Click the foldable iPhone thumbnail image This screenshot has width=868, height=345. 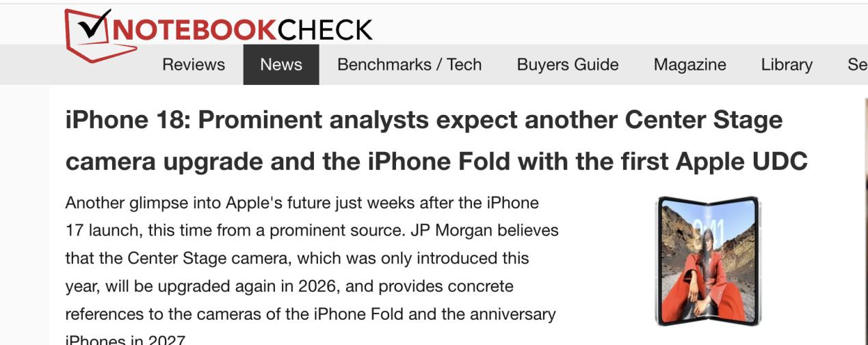(708, 260)
